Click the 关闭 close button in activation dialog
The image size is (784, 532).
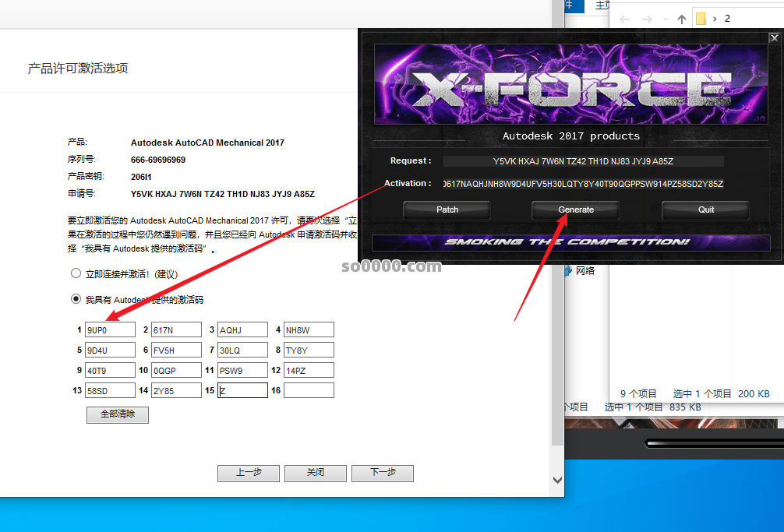click(x=316, y=473)
